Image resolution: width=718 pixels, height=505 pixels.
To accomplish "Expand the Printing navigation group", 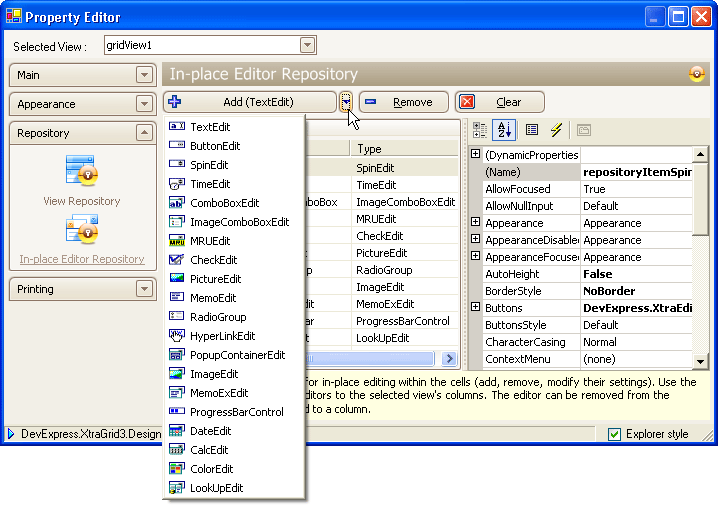I will (x=144, y=289).
